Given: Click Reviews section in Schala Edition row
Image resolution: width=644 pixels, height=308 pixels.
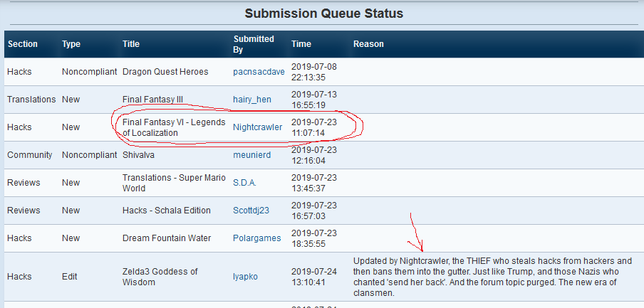Looking at the screenshot, I should click(24, 211).
